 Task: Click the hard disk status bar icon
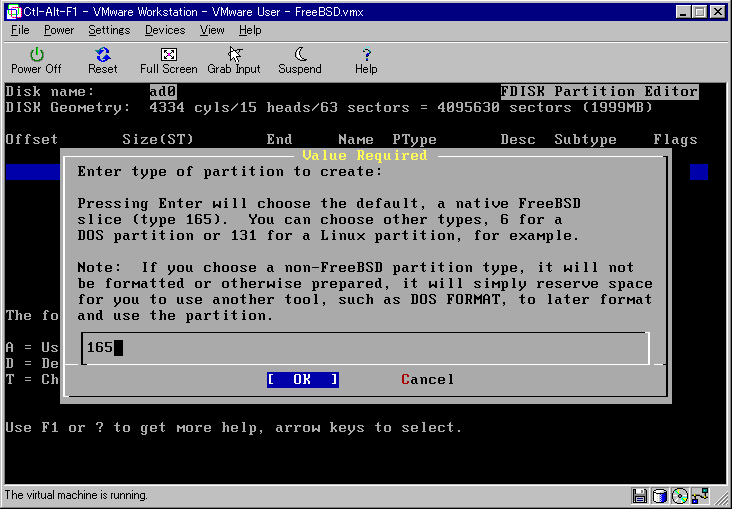click(660, 495)
